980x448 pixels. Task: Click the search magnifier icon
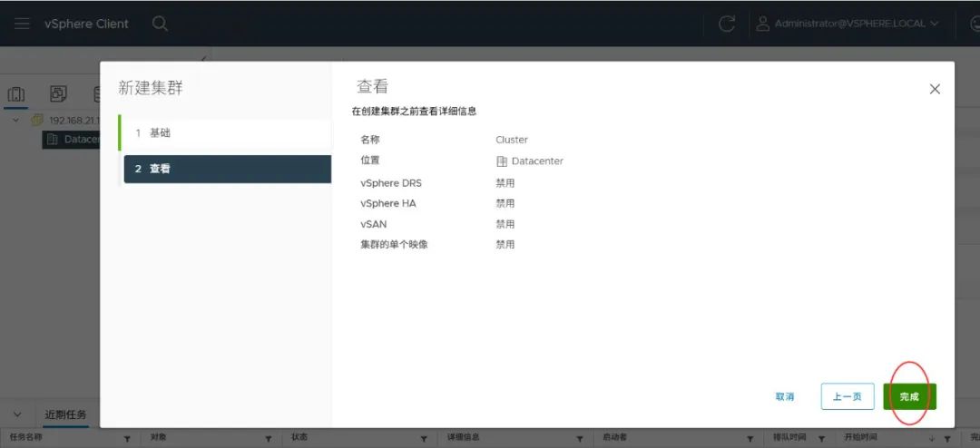pos(160,24)
